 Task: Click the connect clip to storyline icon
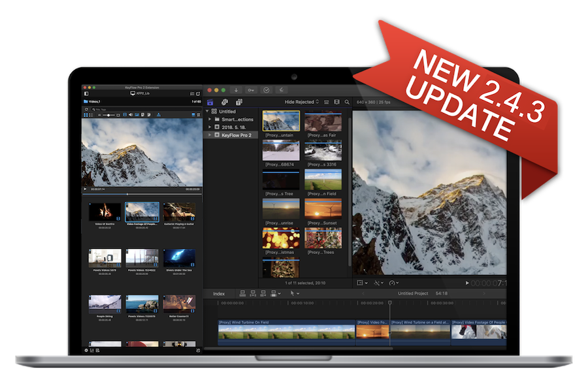(242, 293)
